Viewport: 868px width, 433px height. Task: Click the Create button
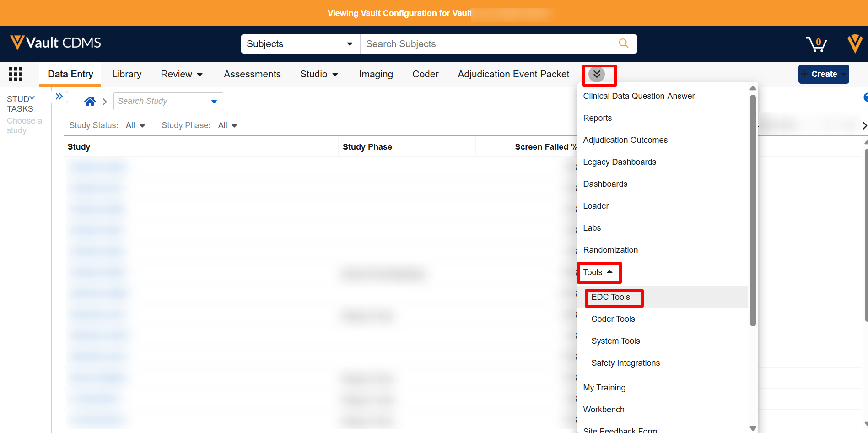[x=823, y=74]
